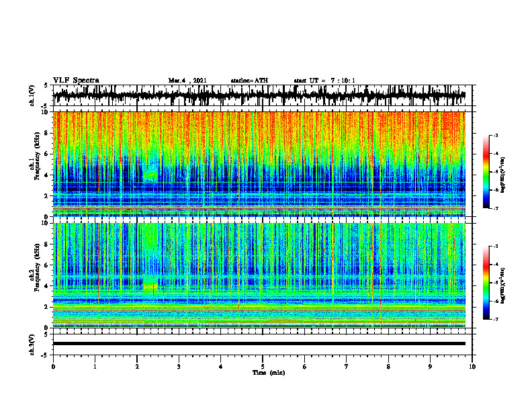The width and height of the screenshot is (532, 411).
Task: Click the ch.1 spectrogram colorbar
Action: click(x=486, y=172)
